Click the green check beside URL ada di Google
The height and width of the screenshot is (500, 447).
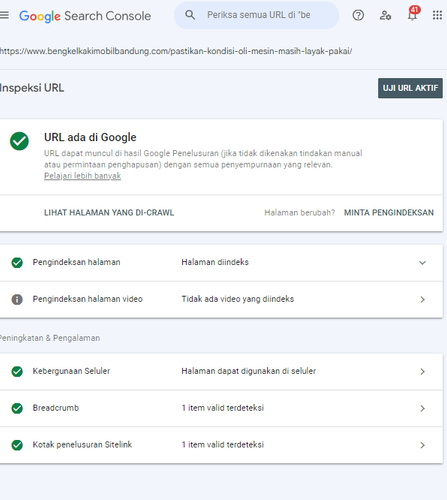coord(19,141)
